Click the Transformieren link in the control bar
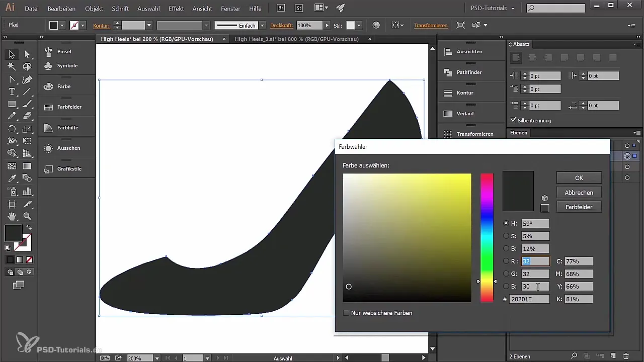The image size is (644, 362). pos(431,25)
